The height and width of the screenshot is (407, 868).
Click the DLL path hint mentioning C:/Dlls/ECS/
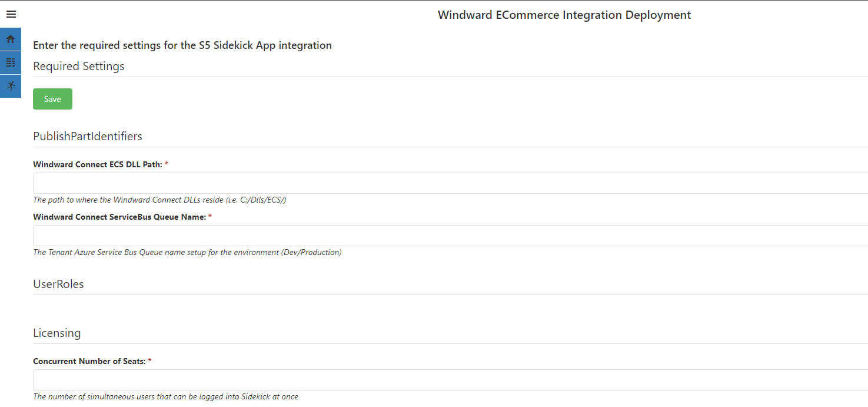tap(159, 200)
